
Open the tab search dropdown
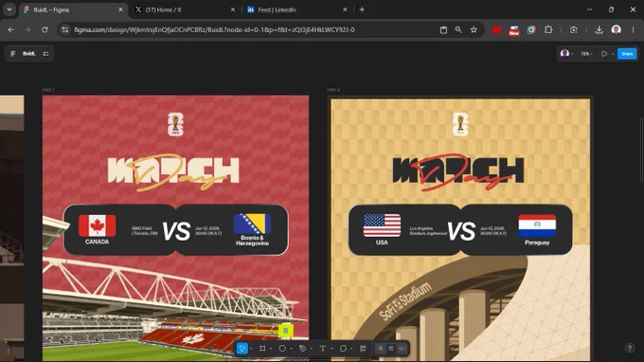[x=9, y=9]
